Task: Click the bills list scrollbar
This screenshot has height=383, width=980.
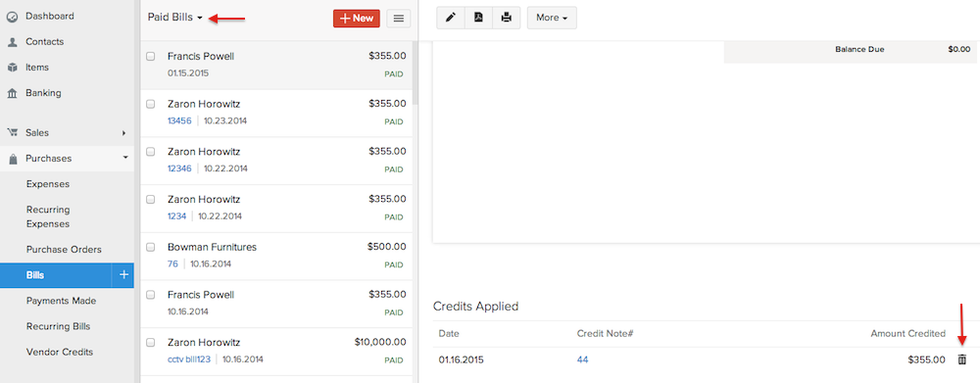Action: [415, 73]
